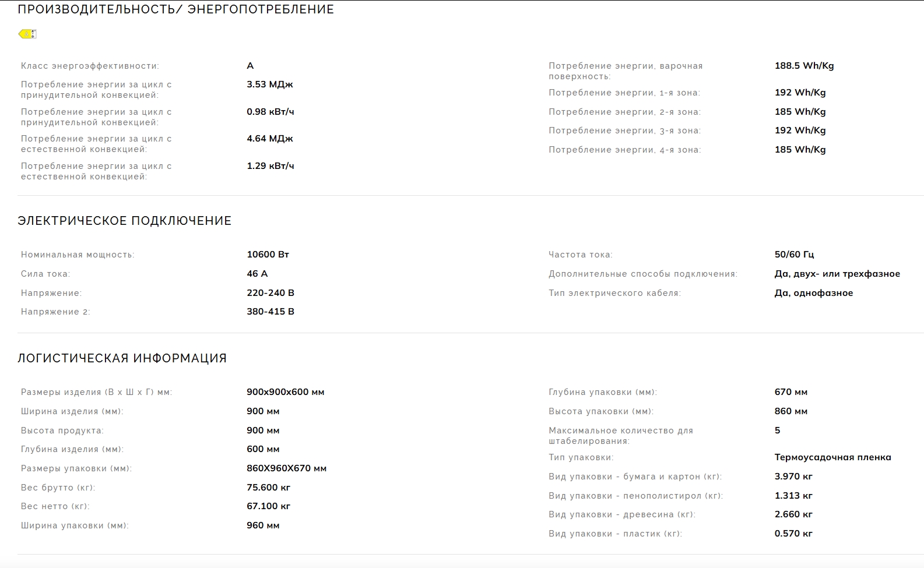Click the Тип электрического кабеля label

[614, 293]
